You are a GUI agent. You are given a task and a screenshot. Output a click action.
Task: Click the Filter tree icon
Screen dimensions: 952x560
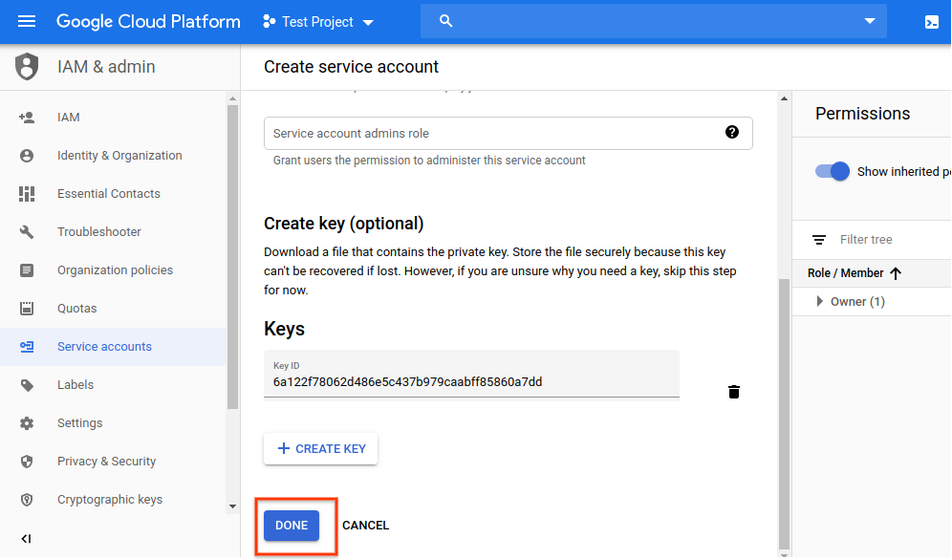819,240
